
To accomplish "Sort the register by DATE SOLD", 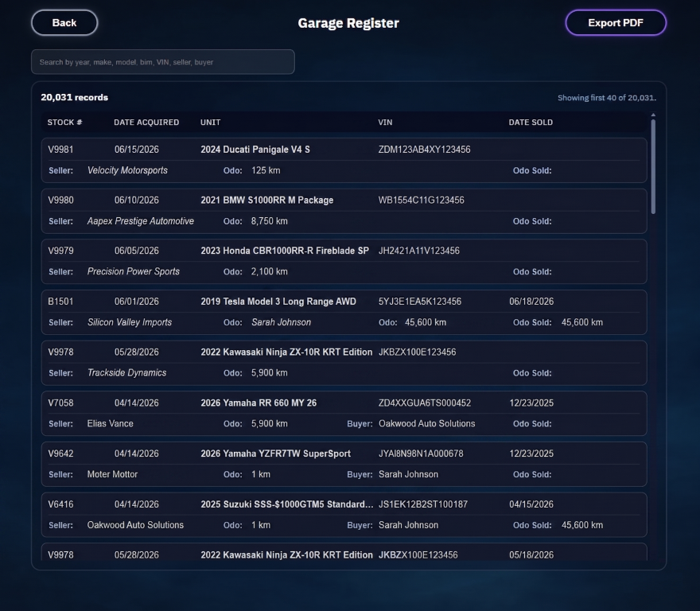I will point(531,123).
